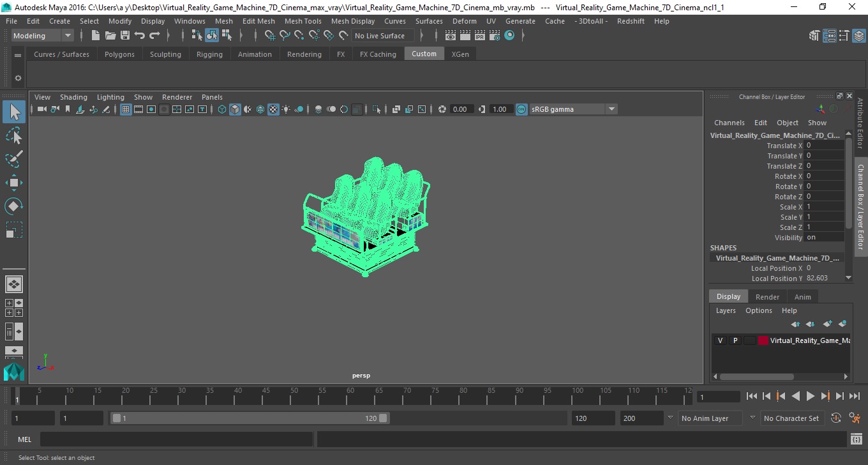The width and height of the screenshot is (868, 465).
Task: Expand the playback speed arrow next to 200
Action: click(x=670, y=418)
